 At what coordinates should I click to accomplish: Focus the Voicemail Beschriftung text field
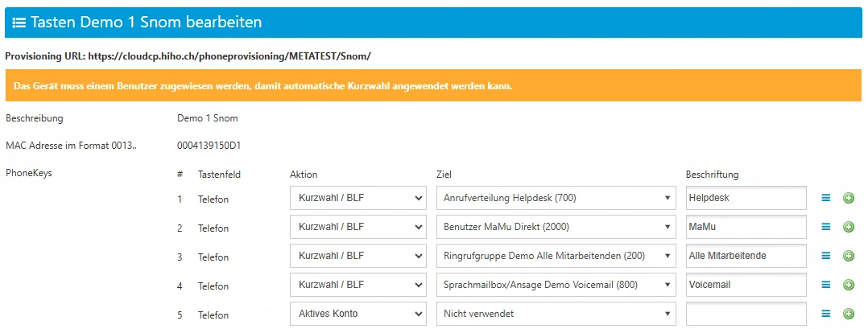746,285
